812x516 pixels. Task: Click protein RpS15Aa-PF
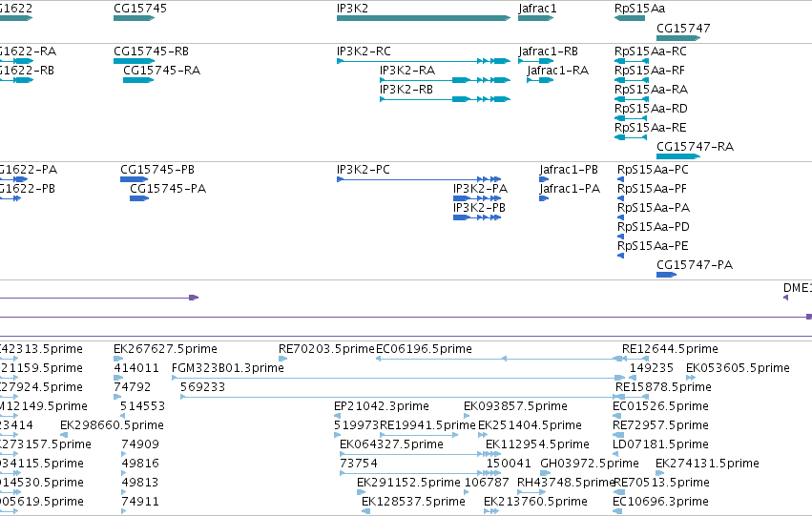[652, 189]
